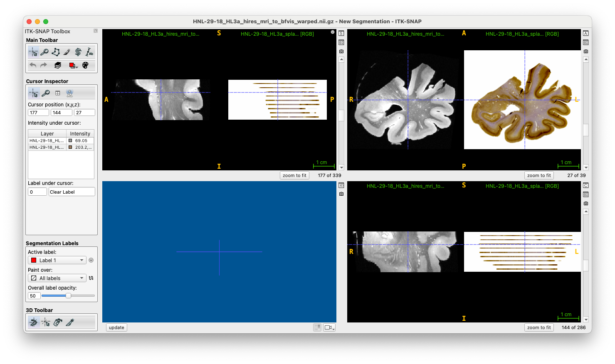Click the Intensity column header
Screen dimensions: 615x364
[80, 133]
